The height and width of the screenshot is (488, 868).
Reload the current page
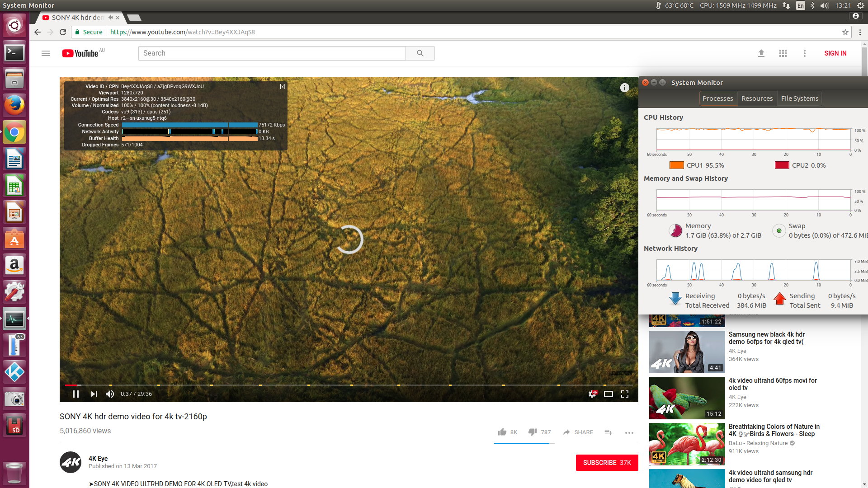63,32
